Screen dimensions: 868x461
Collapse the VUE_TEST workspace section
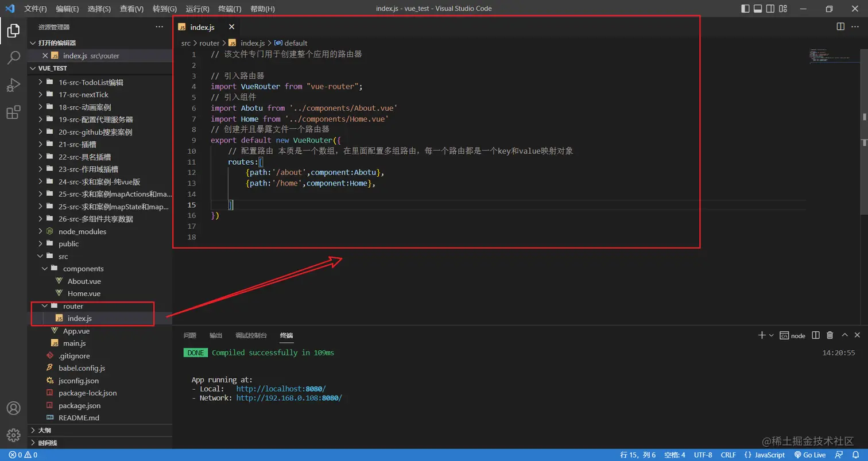100,68
